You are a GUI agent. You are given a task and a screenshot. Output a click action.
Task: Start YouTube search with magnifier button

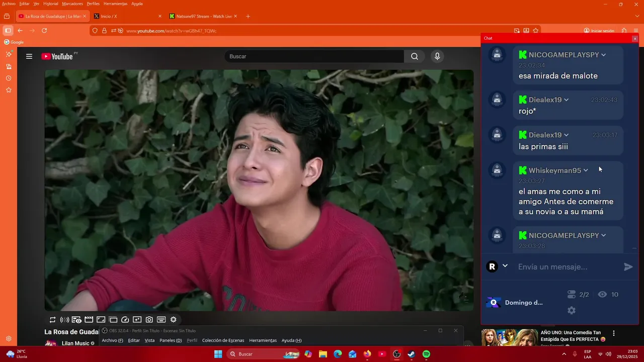pyautogui.click(x=414, y=56)
